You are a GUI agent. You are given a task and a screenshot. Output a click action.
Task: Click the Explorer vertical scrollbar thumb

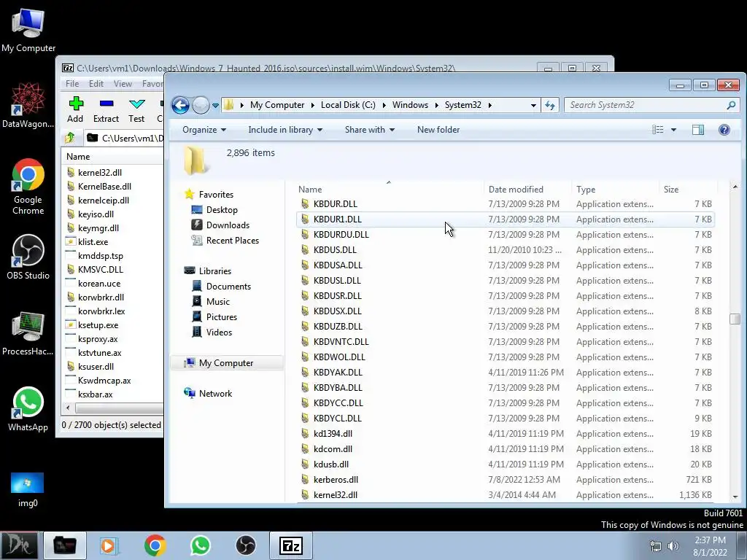pos(735,319)
